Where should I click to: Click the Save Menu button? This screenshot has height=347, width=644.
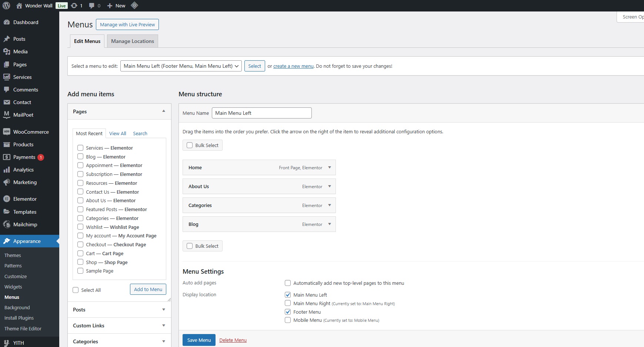[199, 340]
